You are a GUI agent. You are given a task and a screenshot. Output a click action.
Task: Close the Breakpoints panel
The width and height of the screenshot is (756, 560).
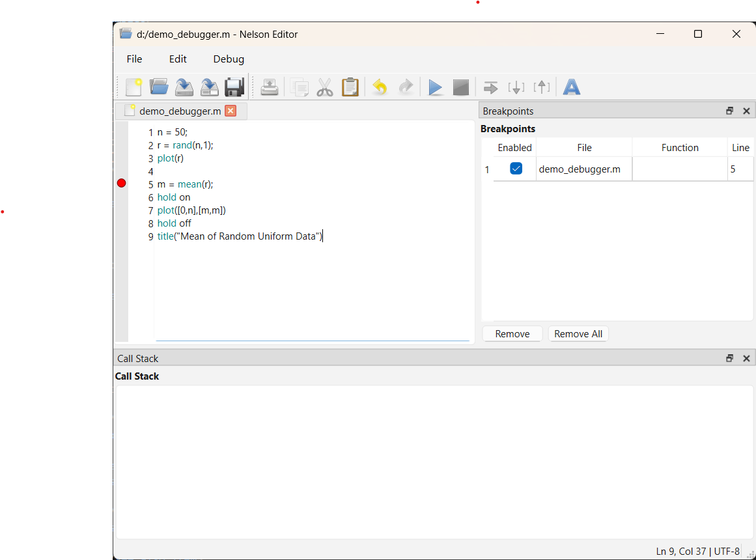pos(746,111)
